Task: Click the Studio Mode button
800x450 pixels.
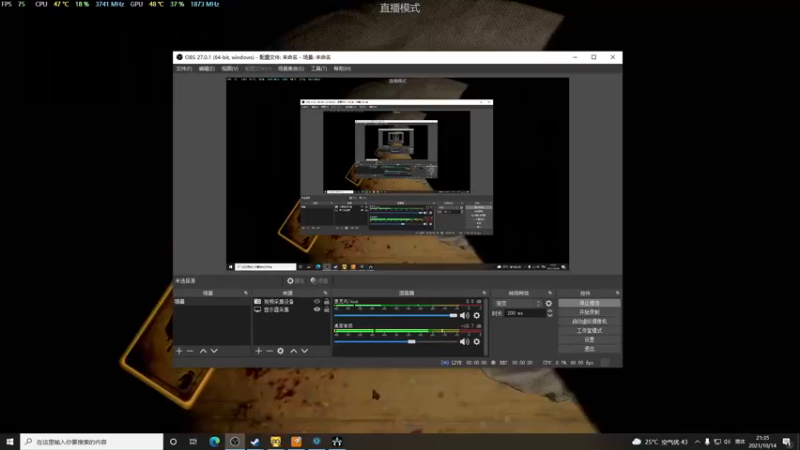Action: (589, 331)
